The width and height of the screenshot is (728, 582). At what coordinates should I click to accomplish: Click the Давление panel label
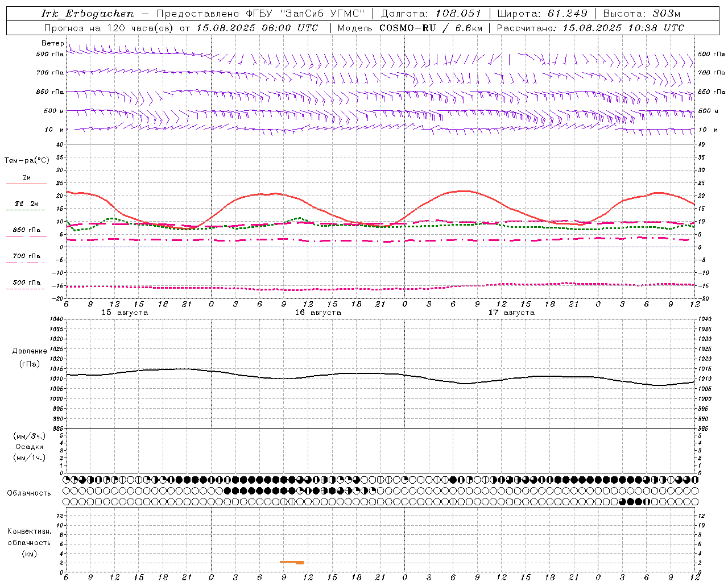[x=30, y=351]
